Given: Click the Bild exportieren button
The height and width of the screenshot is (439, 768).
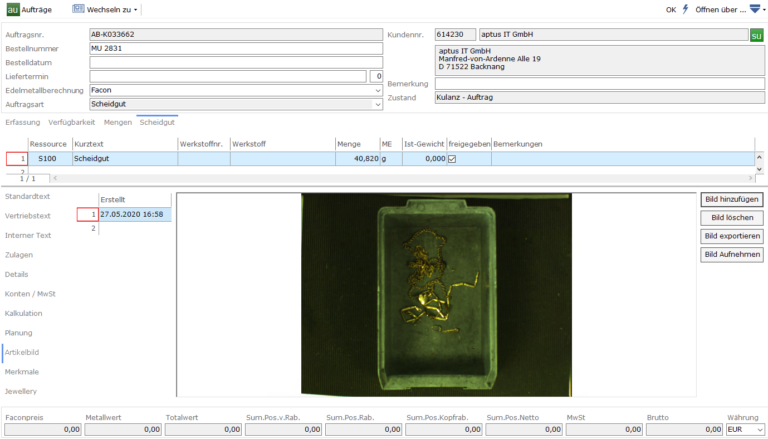Looking at the screenshot, I should [x=731, y=236].
